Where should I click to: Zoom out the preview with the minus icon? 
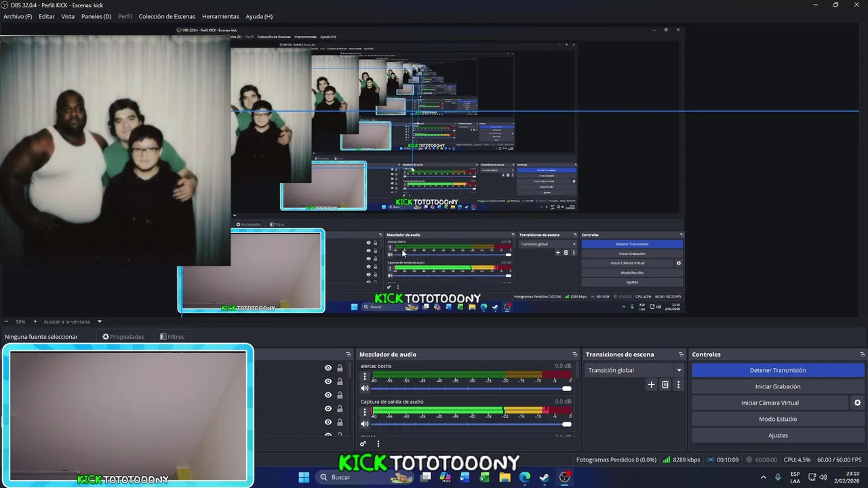point(6,321)
